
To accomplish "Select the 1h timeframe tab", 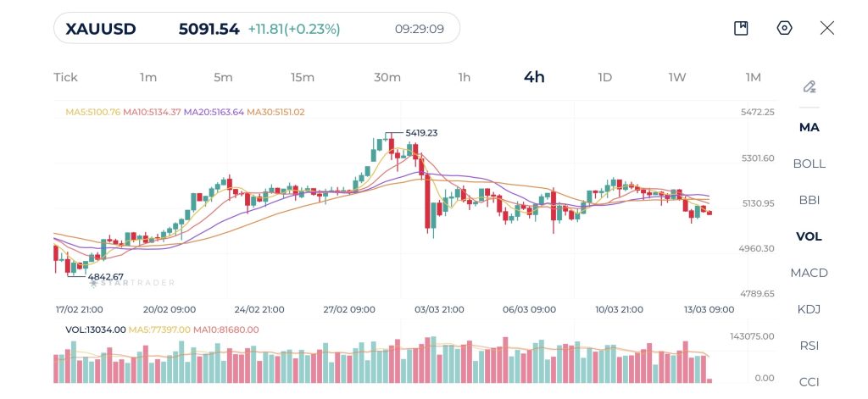I will click(x=465, y=77).
